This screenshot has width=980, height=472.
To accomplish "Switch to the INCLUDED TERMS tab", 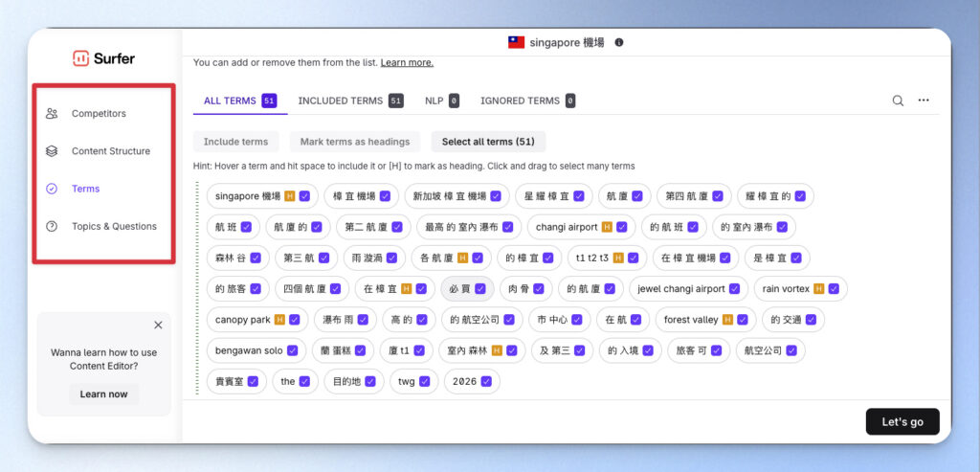I will (350, 101).
